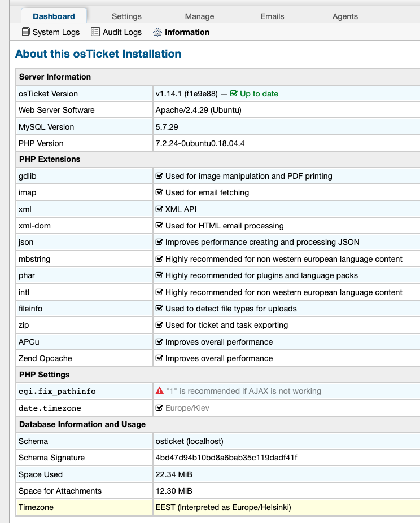
Task: Click the Database Information and Usage header
Action: [82, 424]
